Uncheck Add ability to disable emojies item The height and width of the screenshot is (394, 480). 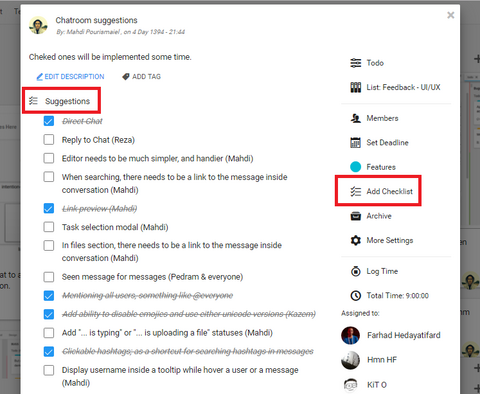point(49,314)
